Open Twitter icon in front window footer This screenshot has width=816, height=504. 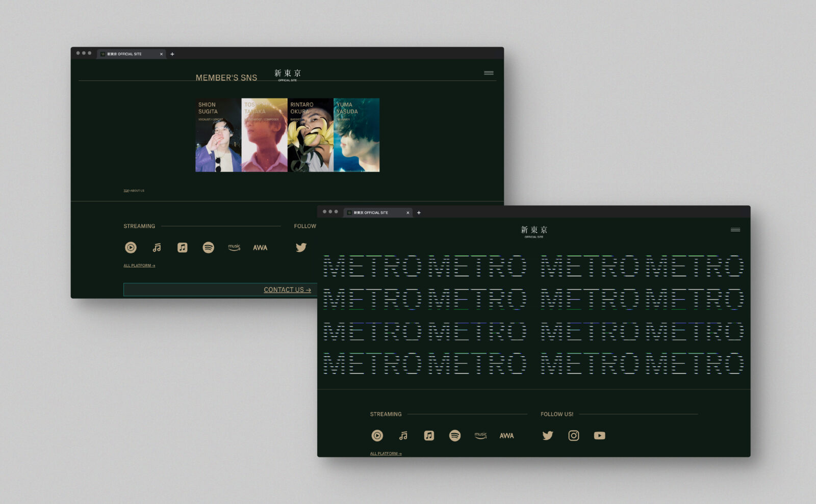[548, 436]
